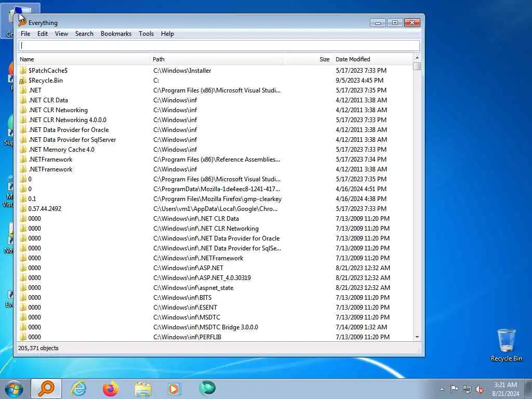Select 0000 in C:\Windows\inf\ESENT

coord(35,308)
